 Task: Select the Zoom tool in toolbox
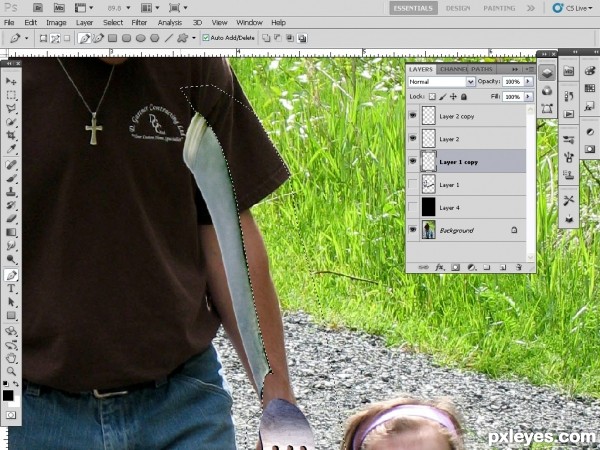11,371
